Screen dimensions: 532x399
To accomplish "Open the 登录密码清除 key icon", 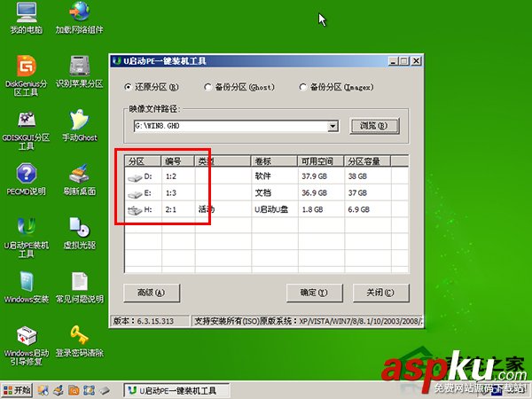I will pyautogui.click(x=79, y=341).
